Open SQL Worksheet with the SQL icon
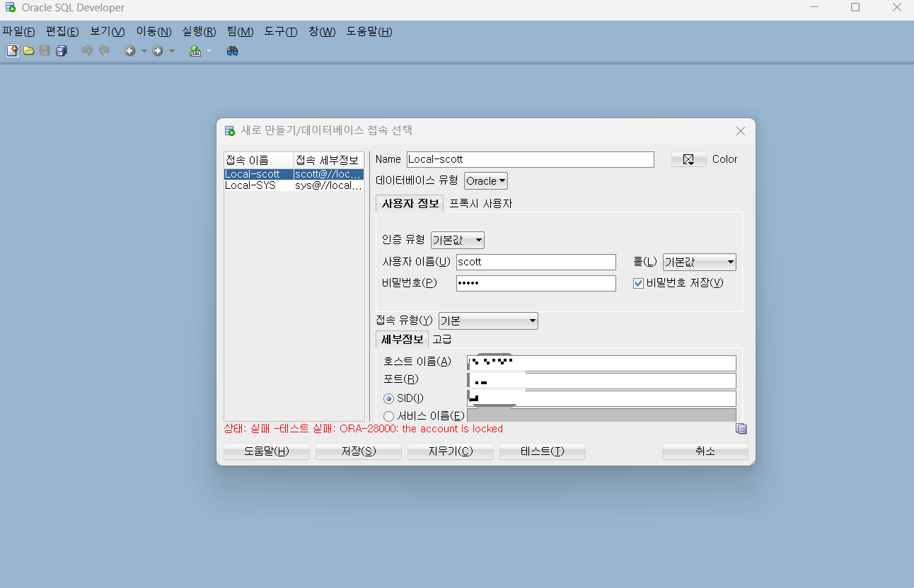 tap(195, 51)
